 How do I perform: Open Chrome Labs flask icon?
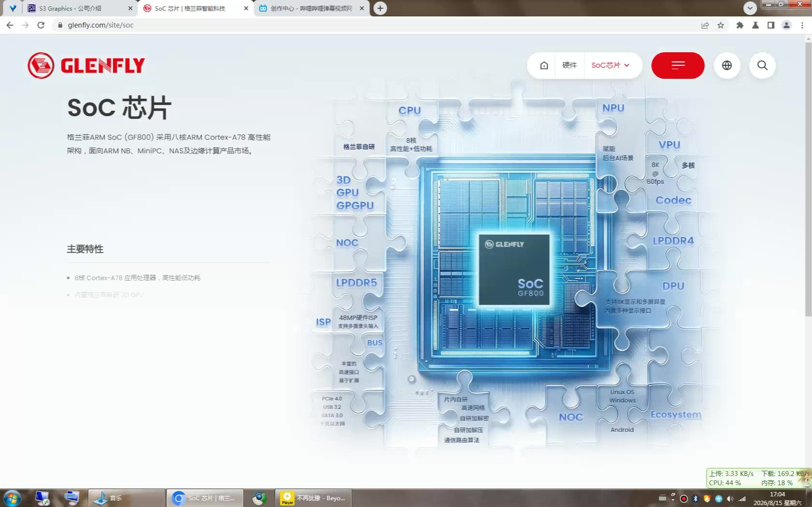pos(755,25)
